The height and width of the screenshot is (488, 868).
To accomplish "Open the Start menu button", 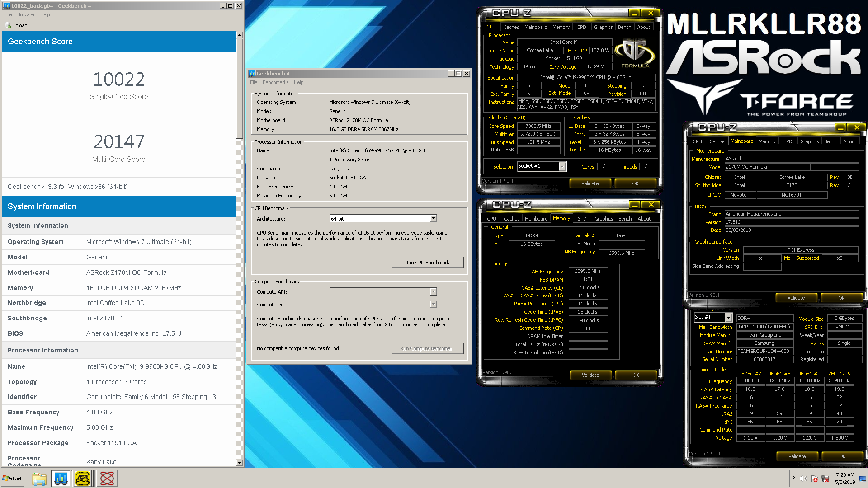I will point(12,479).
